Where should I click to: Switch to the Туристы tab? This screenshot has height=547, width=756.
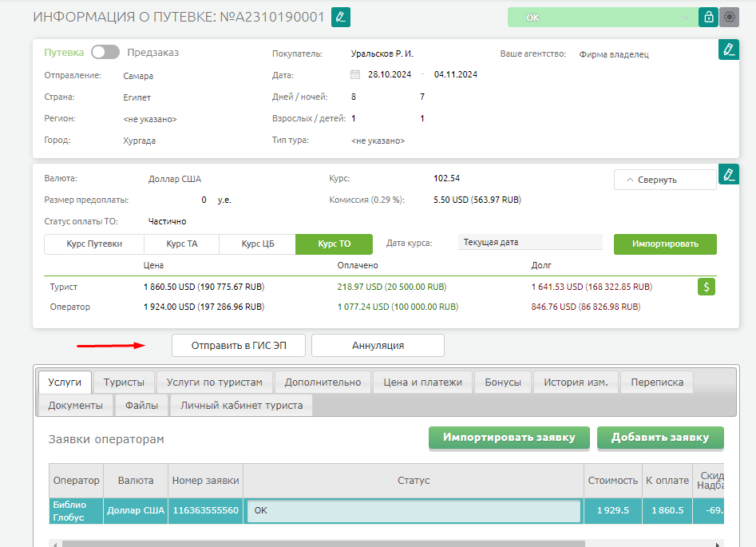point(124,382)
